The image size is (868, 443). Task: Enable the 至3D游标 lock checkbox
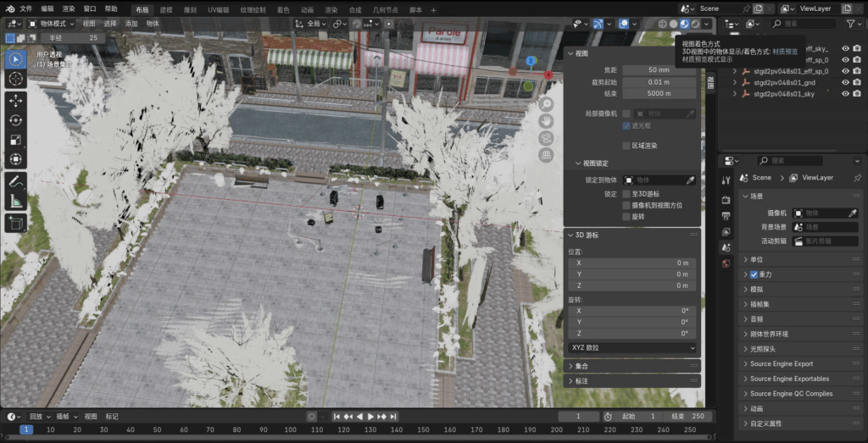[626, 194]
